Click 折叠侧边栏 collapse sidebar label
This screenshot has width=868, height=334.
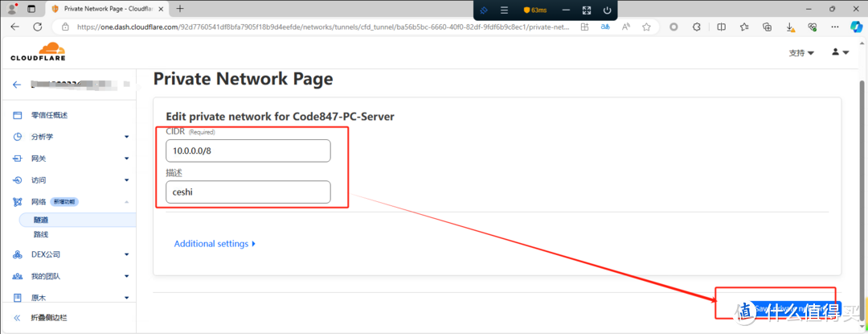tap(50, 318)
